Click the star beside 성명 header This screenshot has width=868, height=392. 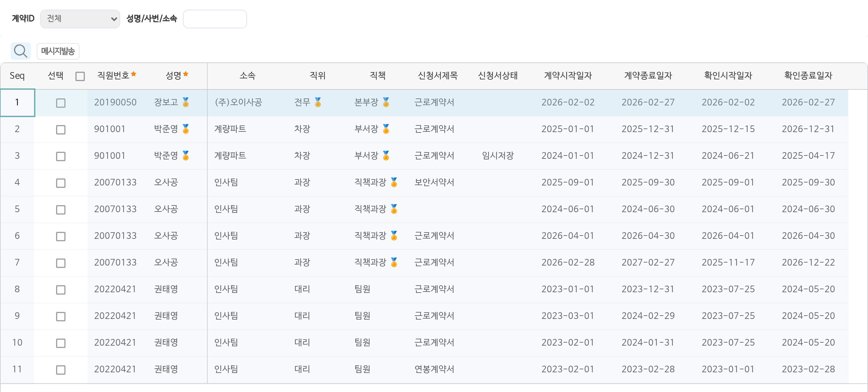(186, 74)
